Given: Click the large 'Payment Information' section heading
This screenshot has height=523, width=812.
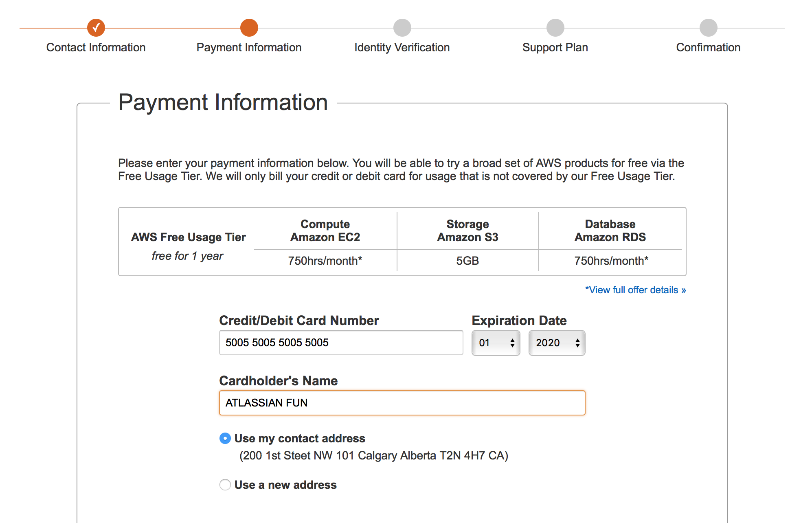Looking at the screenshot, I should click(223, 102).
